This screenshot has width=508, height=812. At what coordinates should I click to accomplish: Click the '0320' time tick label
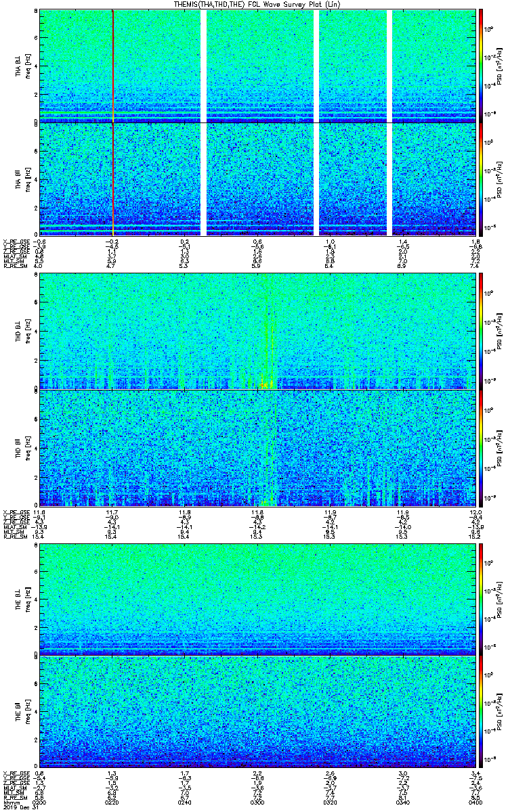330,802
